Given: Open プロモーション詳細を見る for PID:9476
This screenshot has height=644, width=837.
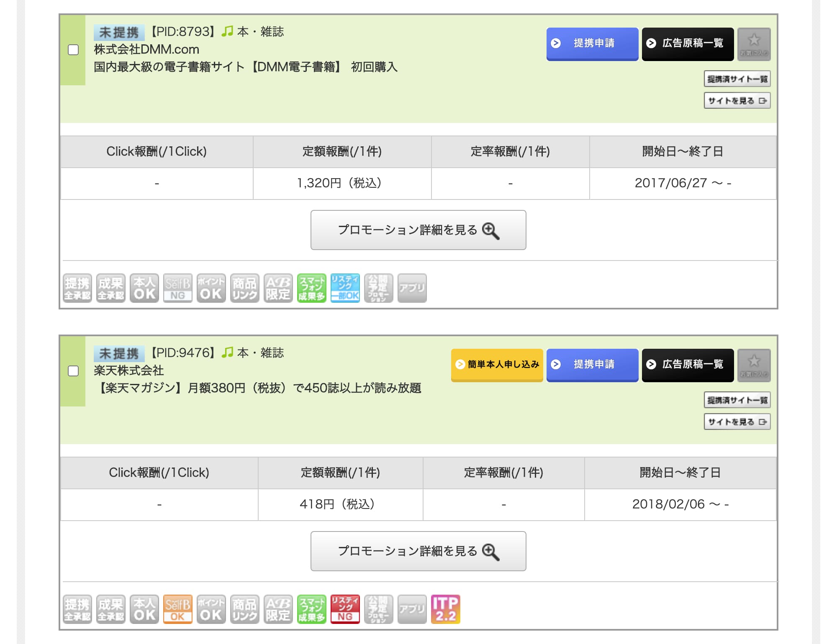Looking at the screenshot, I should [418, 551].
